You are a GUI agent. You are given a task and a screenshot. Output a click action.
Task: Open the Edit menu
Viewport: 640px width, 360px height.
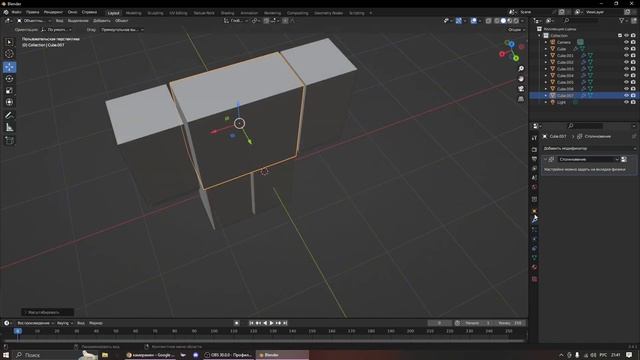(33, 12)
